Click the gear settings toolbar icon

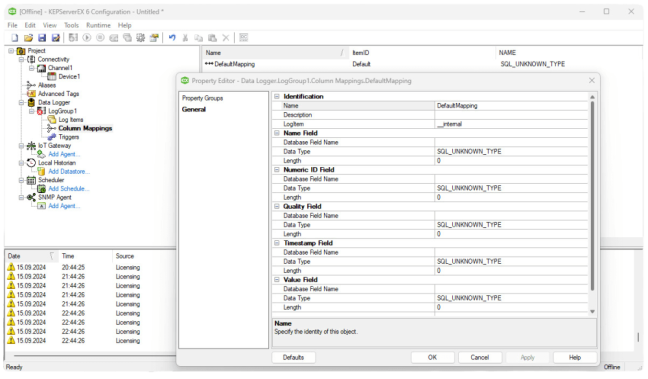tap(141, 38)
